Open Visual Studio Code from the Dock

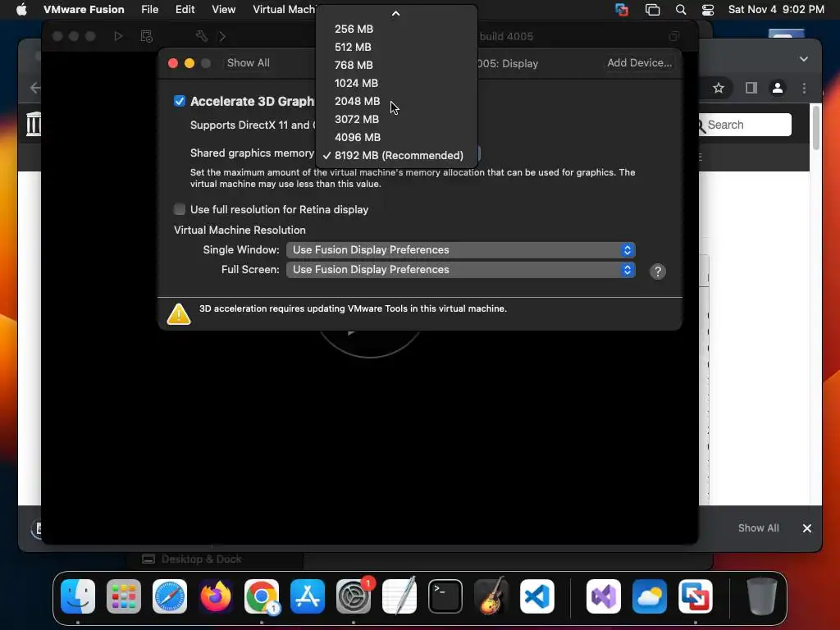pyautogui.click(x=536, y=596)
